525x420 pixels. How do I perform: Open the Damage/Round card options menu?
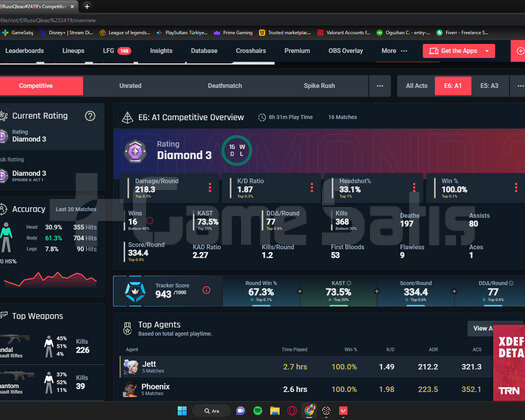[x=210, y=188]
